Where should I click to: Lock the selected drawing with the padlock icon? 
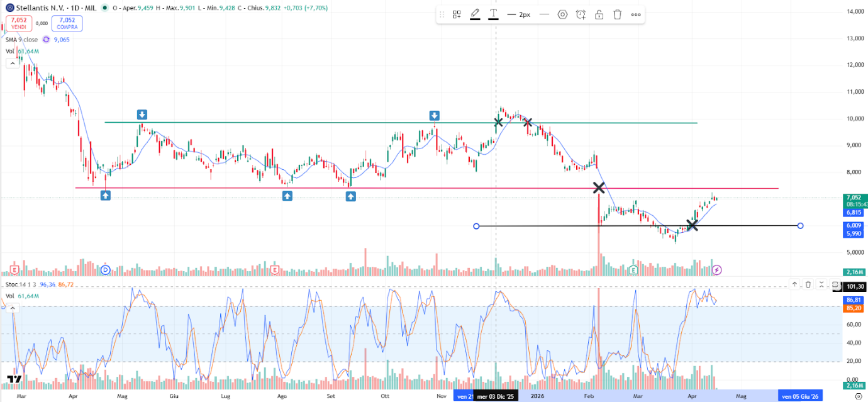tap(599, 14)
